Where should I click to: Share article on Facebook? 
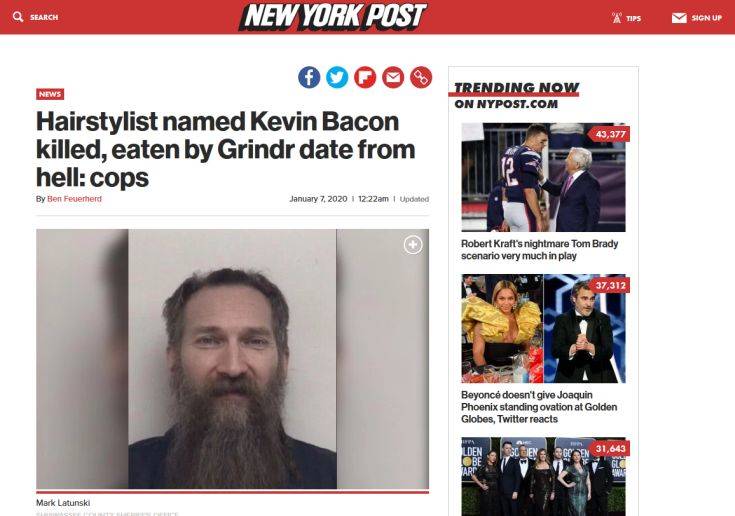point(309,77)
